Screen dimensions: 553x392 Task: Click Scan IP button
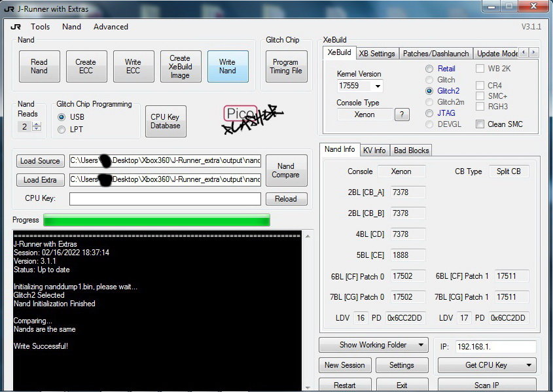click(x=487, y=385)
